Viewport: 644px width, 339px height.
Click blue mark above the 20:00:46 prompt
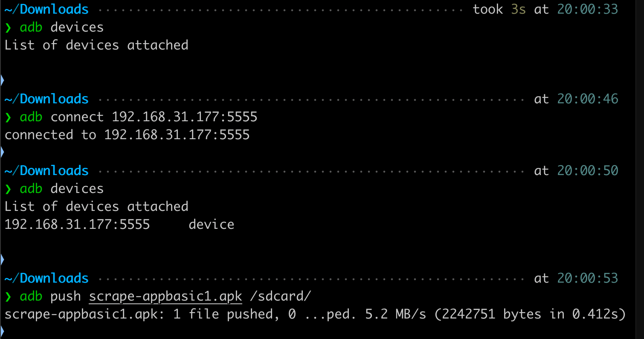(x=2, y=80)
